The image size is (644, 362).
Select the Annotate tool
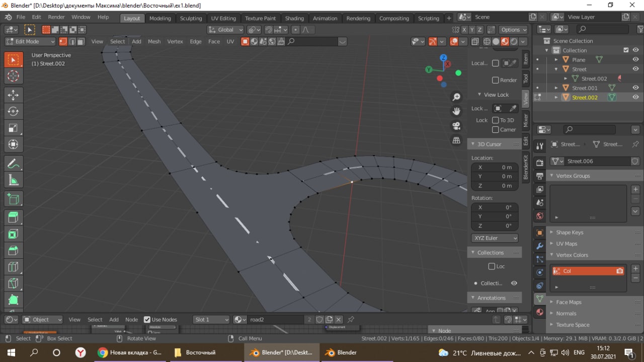[x=14, y=164]
